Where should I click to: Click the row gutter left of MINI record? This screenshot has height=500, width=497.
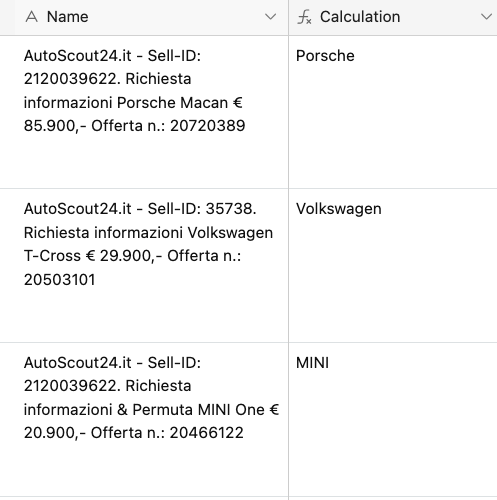(x=7, y=419)
